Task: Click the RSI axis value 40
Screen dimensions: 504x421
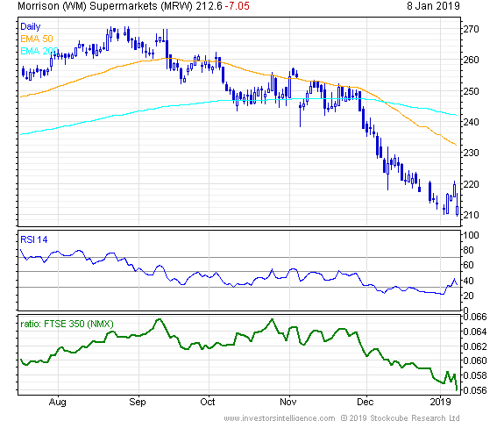Action: 468,281
